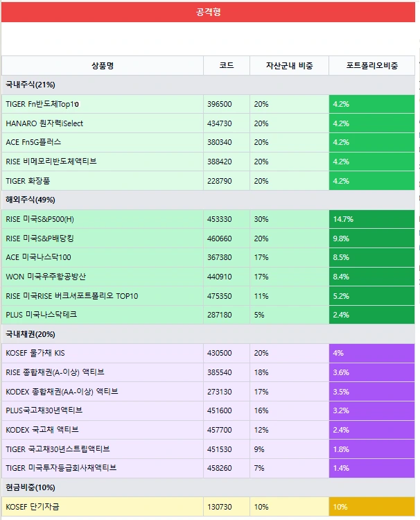Click code 440910
Viewport: 420px width, 520px height.
point(220,277)
